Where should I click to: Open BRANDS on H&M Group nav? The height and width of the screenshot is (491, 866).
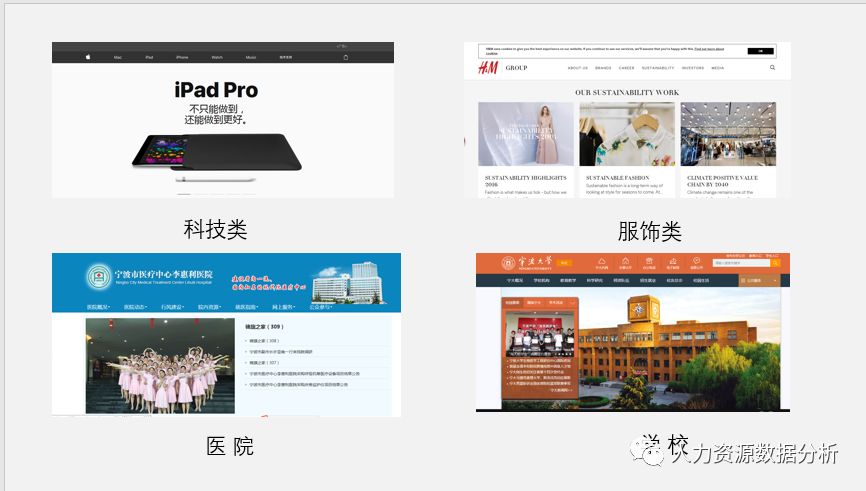pyautogui.click(x=603, y=68)
